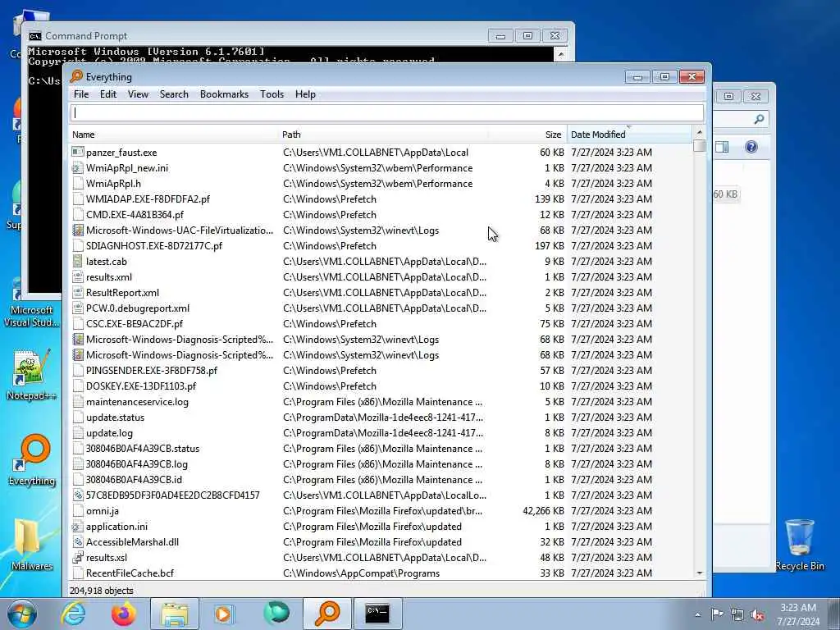This screenshot has width=840, height=630.
Task: Launch Firefox from taskbar
Action: click(x=124, y=614)
